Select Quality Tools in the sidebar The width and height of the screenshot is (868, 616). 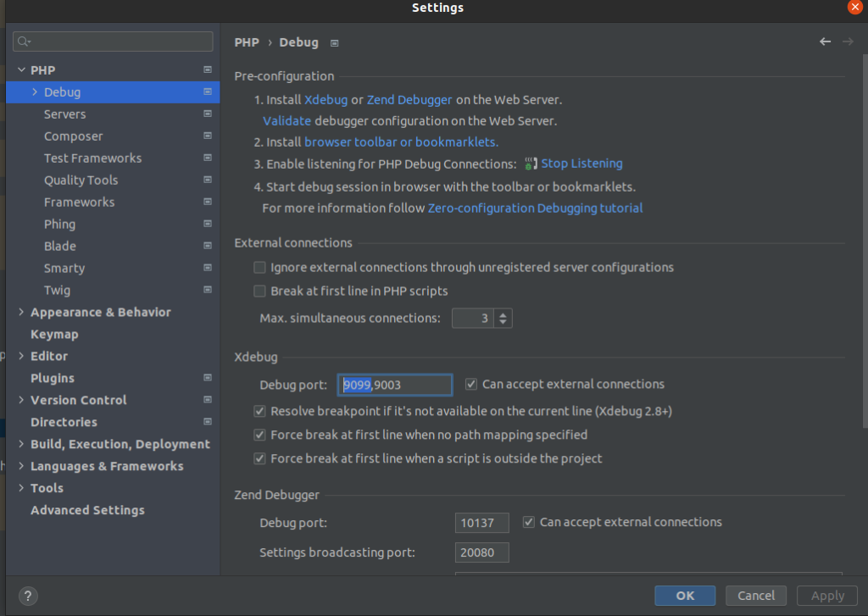pyautogui.click(x=81, y=180)
